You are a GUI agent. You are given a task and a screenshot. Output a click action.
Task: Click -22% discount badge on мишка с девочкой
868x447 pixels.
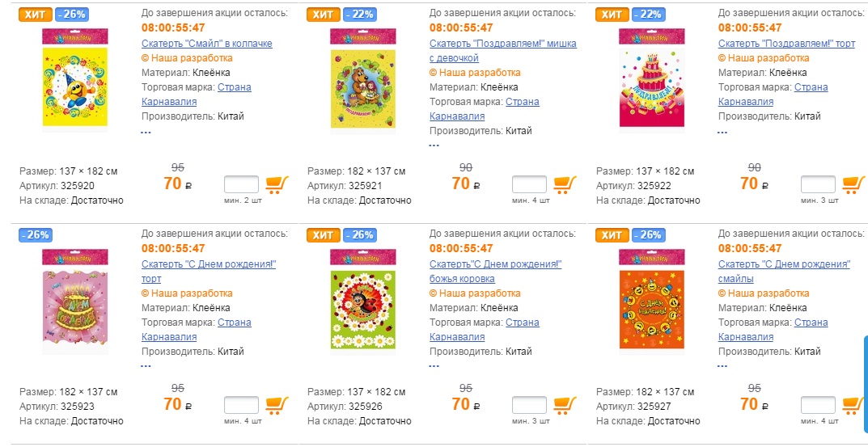(358, 14)
